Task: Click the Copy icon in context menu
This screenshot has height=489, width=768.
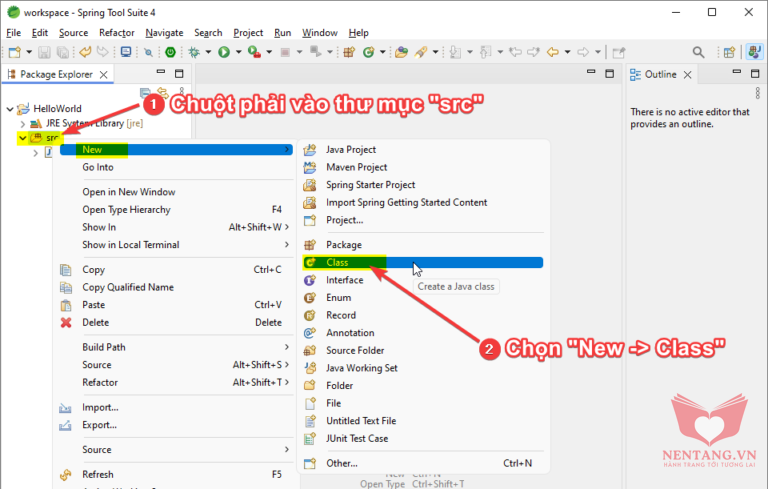Action: click(x=66, y=270)
